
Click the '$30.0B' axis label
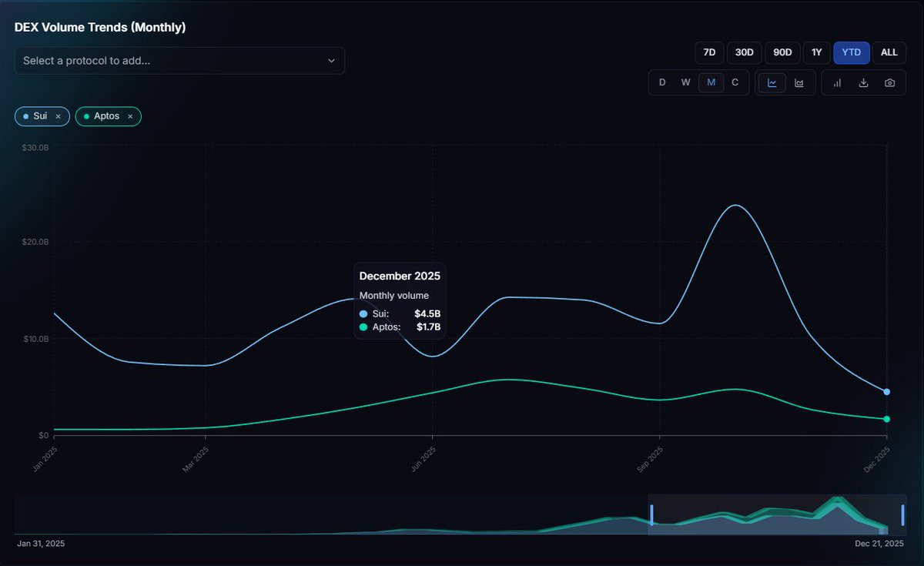click(35, 146)
